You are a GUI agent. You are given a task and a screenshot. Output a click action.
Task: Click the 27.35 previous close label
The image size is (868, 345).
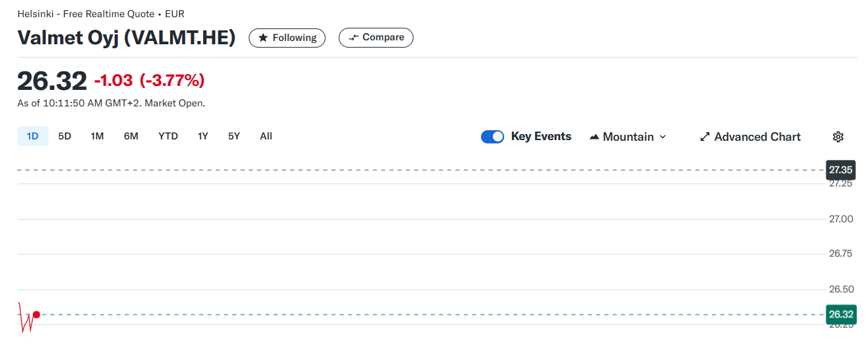tap(841, 170)
